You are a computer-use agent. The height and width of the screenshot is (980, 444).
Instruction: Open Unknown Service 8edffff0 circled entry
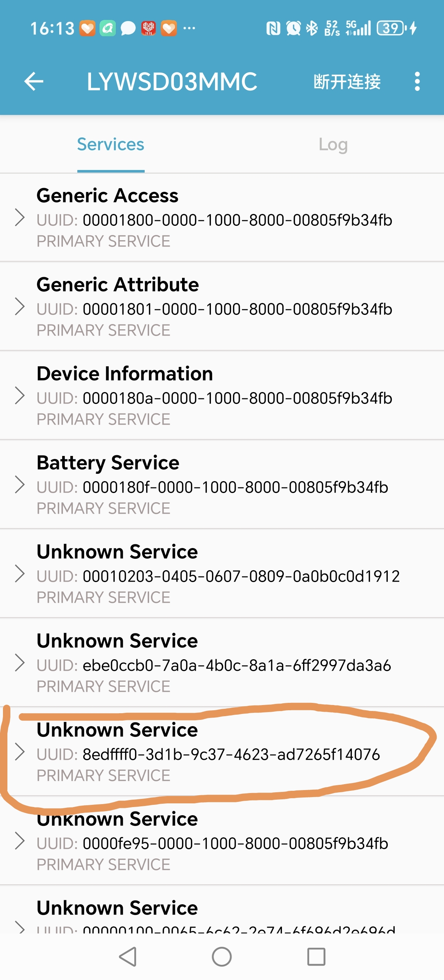[x=222, y=752]
